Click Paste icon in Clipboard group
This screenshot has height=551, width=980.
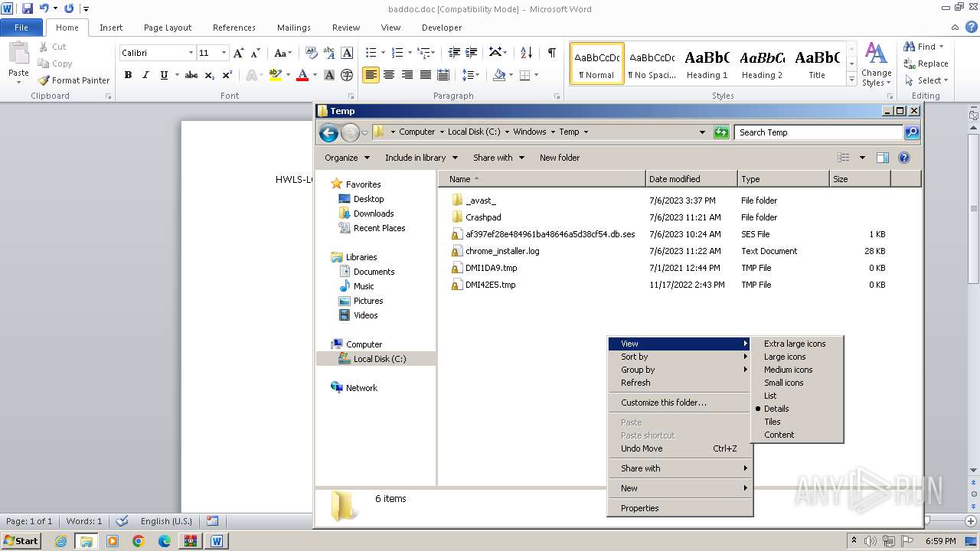18,55
